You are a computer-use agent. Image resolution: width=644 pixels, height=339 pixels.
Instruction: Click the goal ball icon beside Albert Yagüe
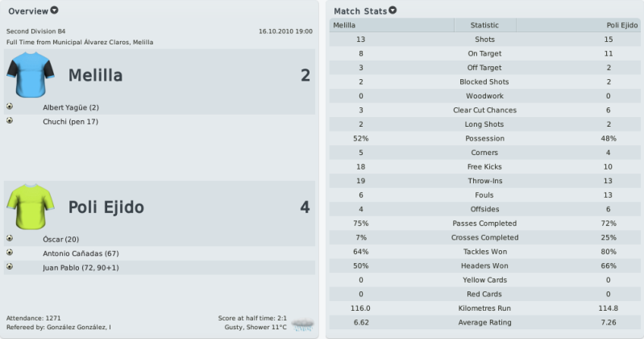(x=10, y=107)
